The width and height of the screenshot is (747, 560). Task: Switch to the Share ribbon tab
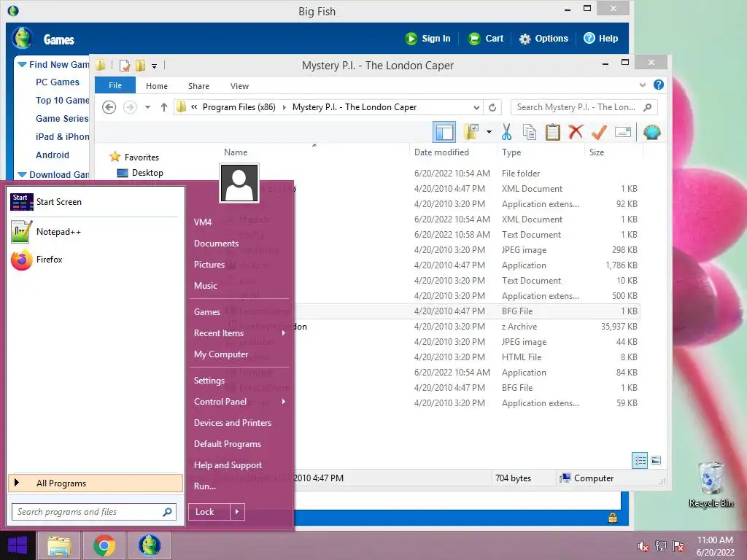pyautogui.click(x=198, y=86)
